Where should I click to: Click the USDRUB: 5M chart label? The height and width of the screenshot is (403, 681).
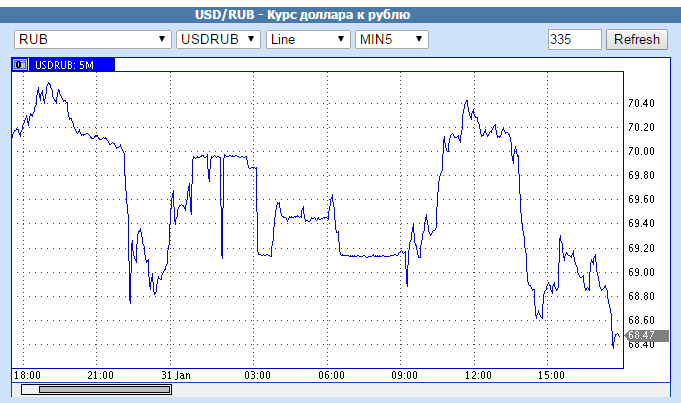tap(64, 65)
